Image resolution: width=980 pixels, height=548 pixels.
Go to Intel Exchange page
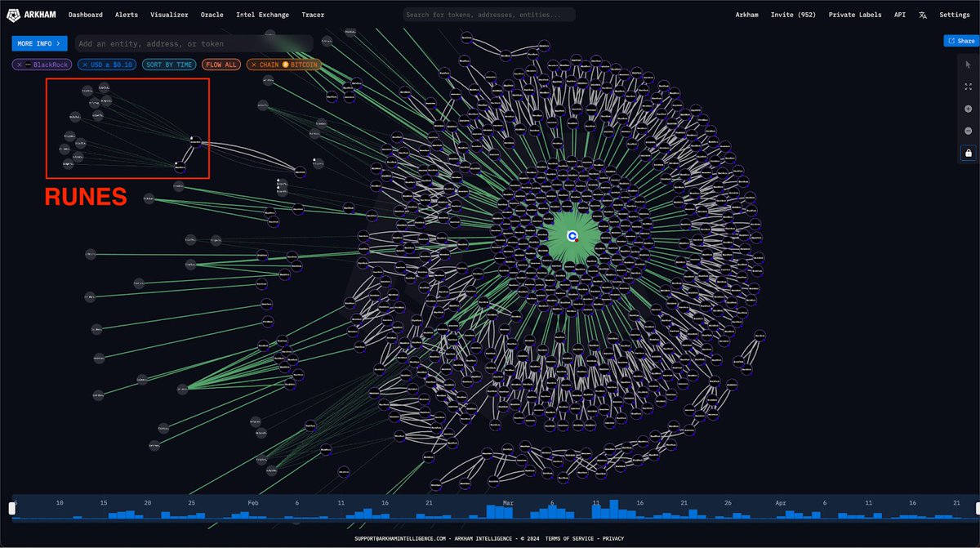261,15
